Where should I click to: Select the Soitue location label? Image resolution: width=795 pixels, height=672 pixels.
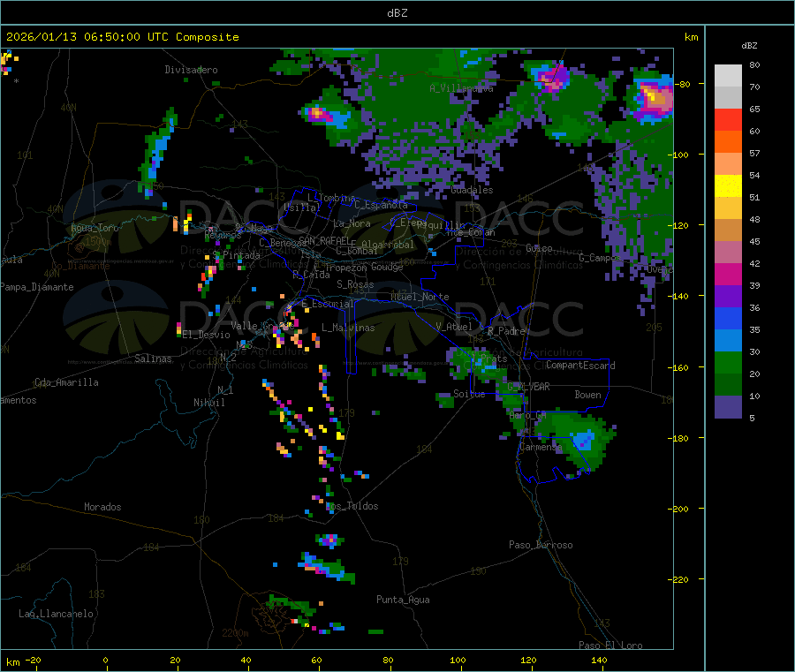click(x=469, y=394)
